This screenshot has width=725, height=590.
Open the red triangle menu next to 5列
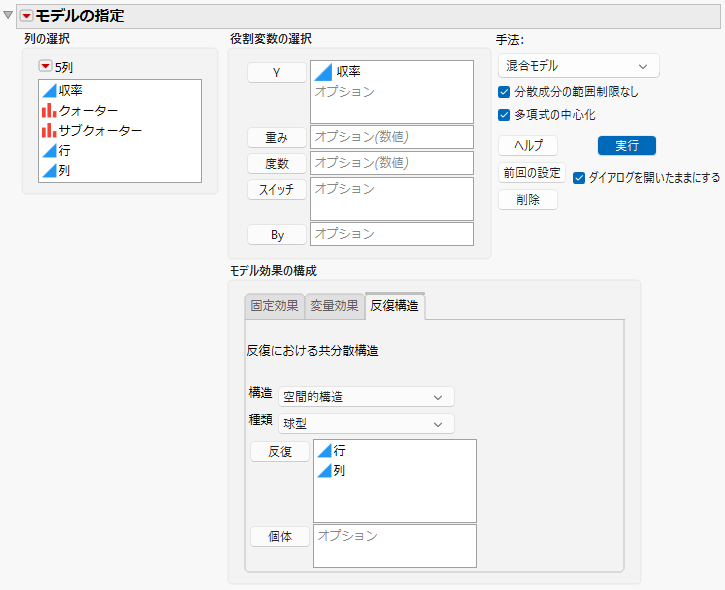click(45, 67)
